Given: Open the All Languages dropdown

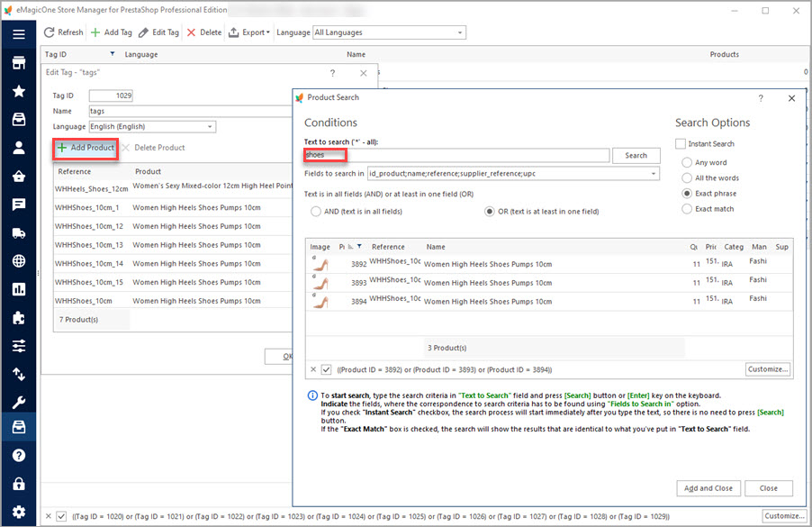Looking at the screenshot, I should [390, 32].
